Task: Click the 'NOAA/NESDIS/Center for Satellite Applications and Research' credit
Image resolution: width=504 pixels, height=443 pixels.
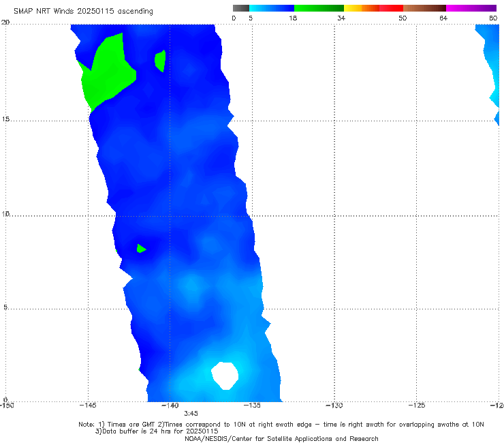Action: coord(281,438)
